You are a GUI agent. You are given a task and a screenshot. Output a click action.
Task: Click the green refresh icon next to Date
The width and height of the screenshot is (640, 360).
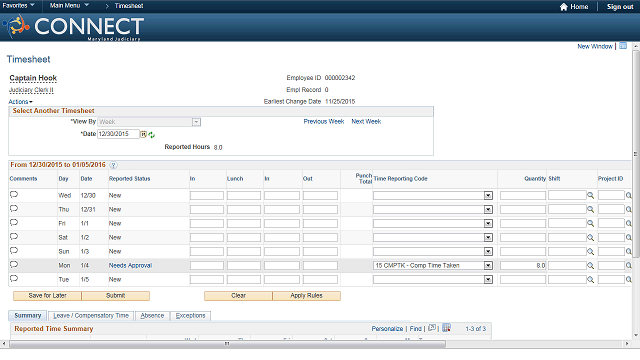tap(151, 135)
